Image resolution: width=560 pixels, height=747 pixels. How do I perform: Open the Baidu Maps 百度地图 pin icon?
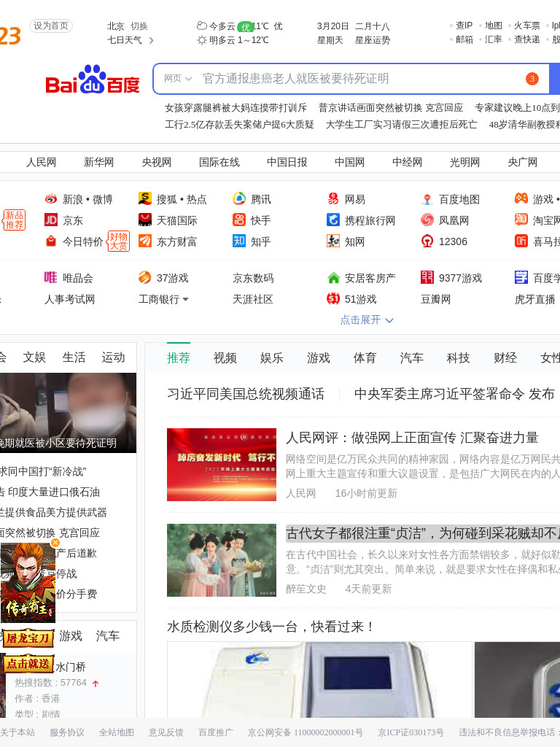pyautogui.click(x=427, y=198)
